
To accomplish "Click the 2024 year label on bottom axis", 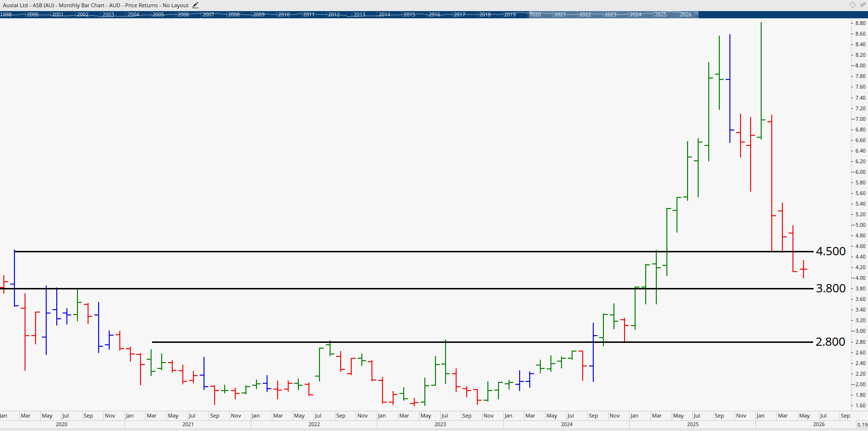I will pyautogui.click(x=567, y=424).
